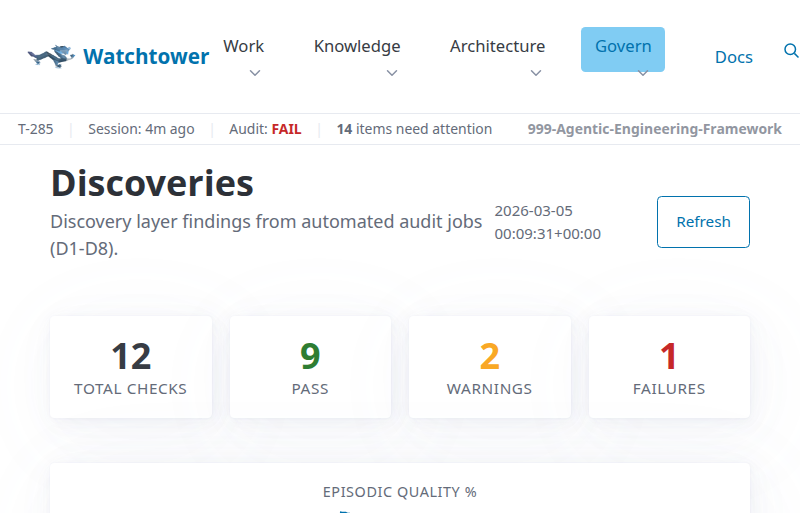Click the Audit FAIL status

265,129
